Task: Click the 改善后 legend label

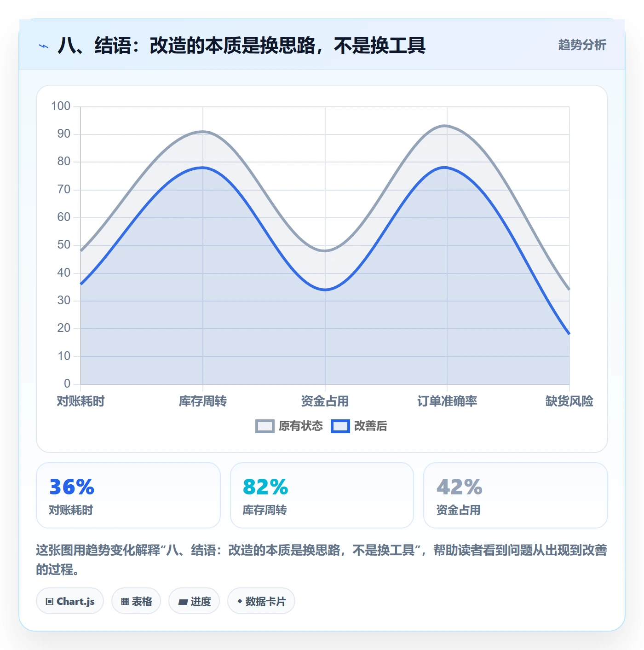Action: (371, 426)
